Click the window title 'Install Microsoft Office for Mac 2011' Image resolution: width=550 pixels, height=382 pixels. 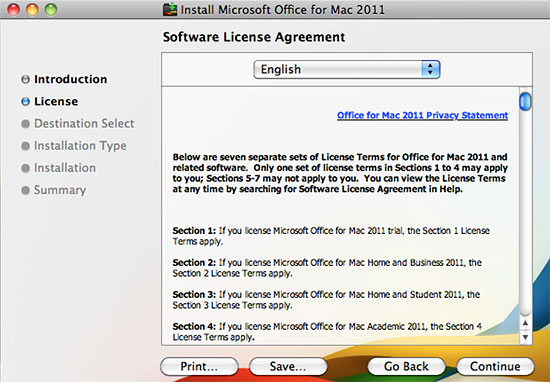point(283,9)
